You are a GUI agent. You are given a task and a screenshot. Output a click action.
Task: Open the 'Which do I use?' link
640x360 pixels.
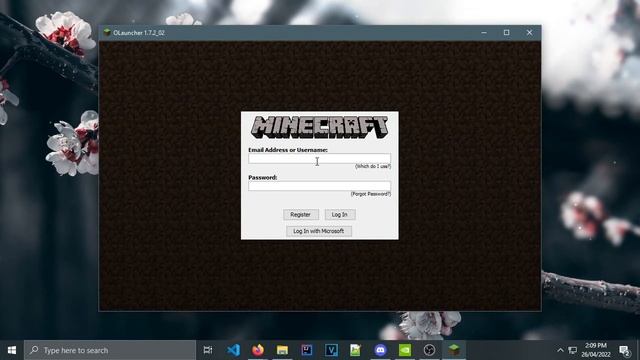coord(373,166)
